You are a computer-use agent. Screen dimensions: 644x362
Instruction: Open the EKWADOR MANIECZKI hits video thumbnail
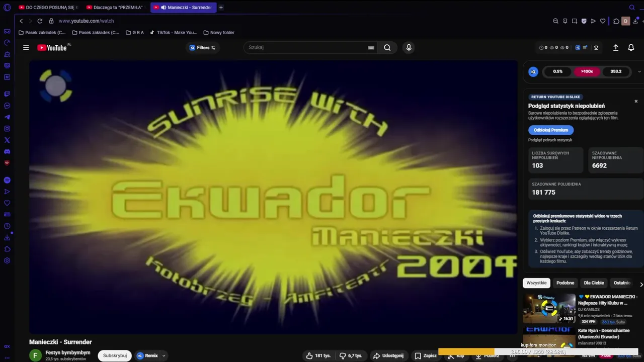click(549, 308)
